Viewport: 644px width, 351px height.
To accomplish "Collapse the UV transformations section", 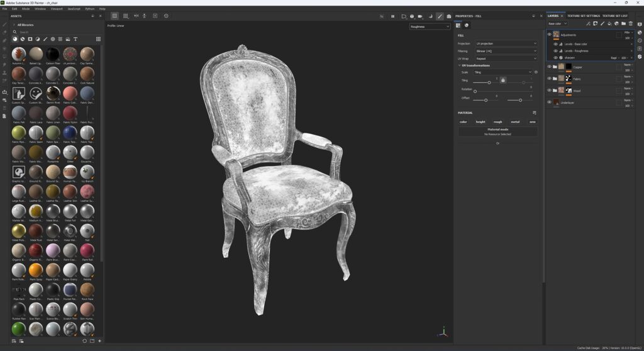I will (460, 65).
